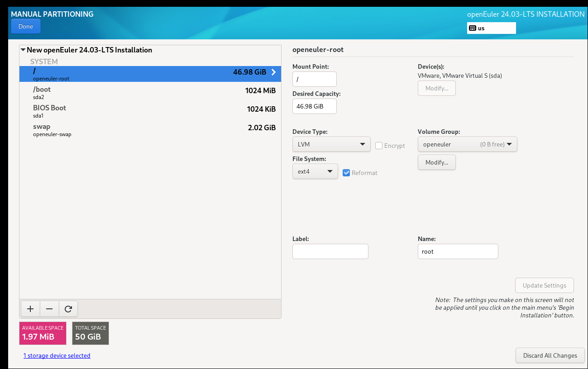588x369 pixels.
Task: Open the us keyboard layout indicator
Action: (x=491, y=28)
